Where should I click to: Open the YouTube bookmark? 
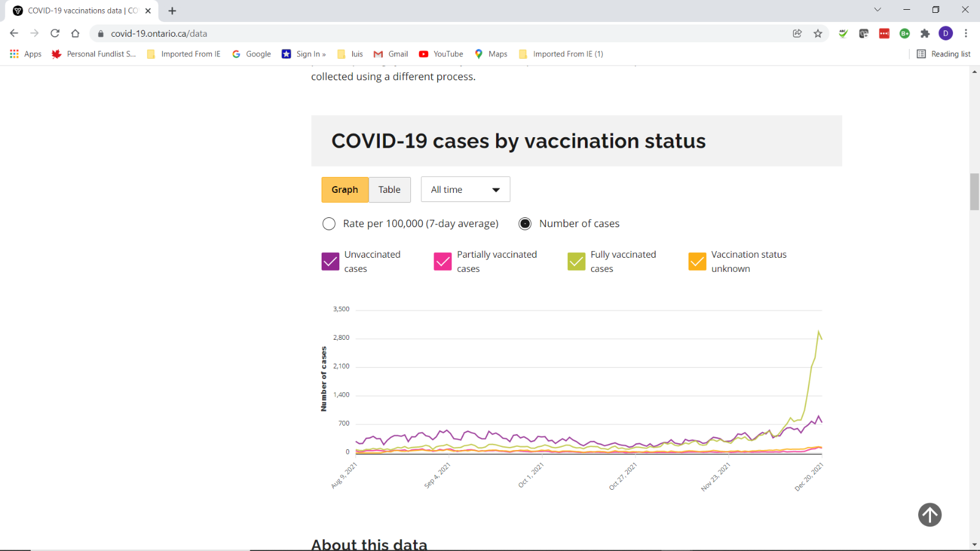[441, 54]
